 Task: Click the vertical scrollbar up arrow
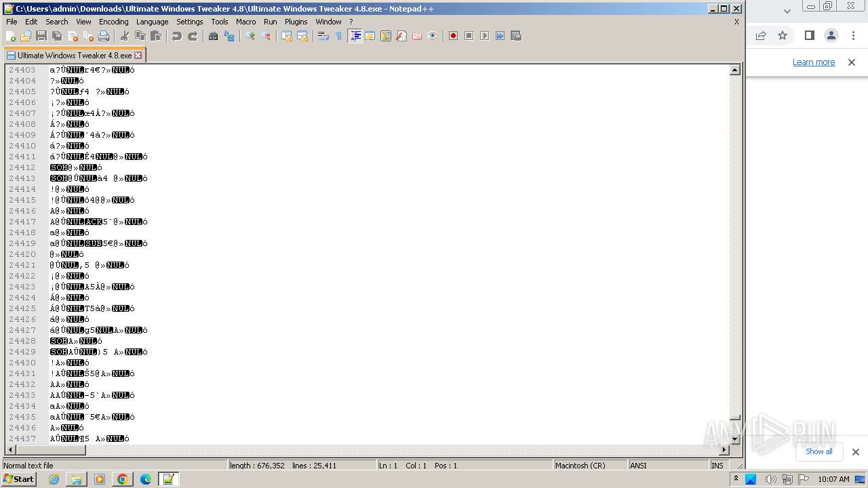(734, 70)
